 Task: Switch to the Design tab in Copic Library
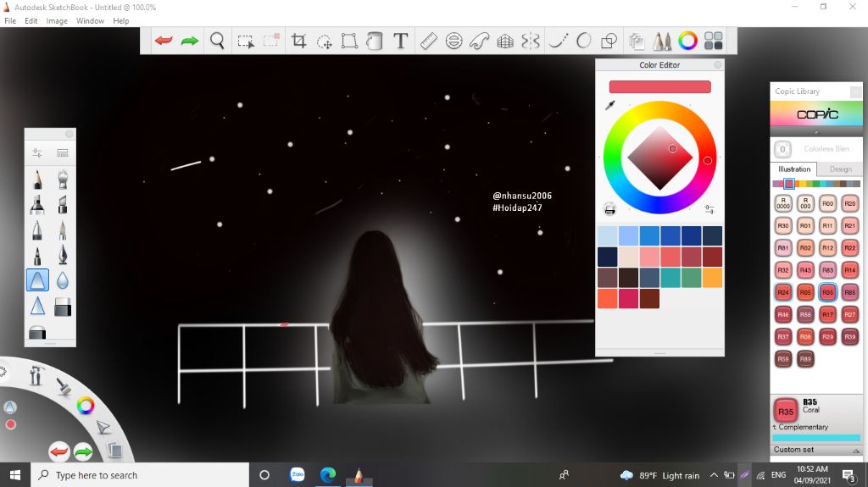pyautogui.click(x=840, y=169)
